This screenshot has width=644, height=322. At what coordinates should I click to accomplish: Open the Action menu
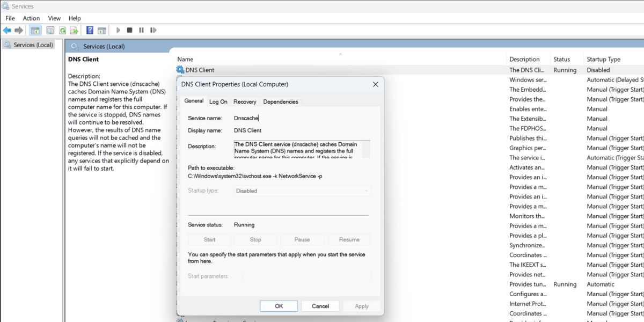coord(31,18)
